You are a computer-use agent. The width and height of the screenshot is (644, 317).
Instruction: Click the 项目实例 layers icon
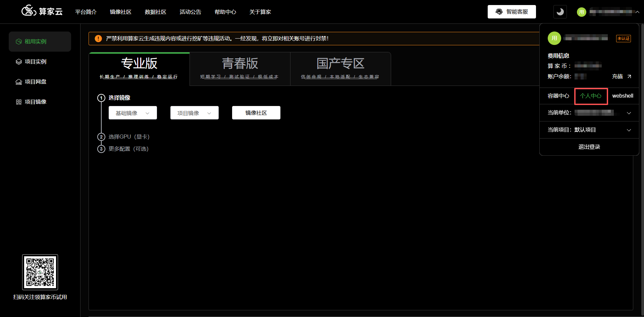click(x=19, y=62)
